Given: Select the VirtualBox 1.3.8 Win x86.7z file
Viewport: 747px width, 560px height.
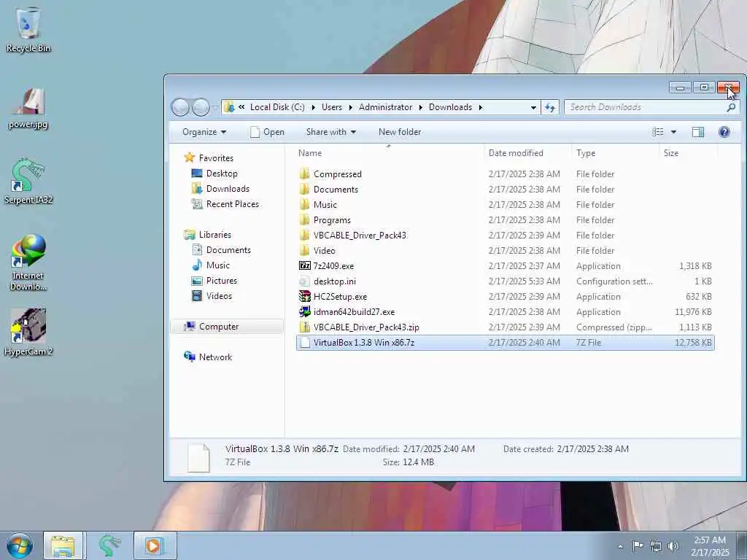Looking at the screenshot, I should (505, 343).
